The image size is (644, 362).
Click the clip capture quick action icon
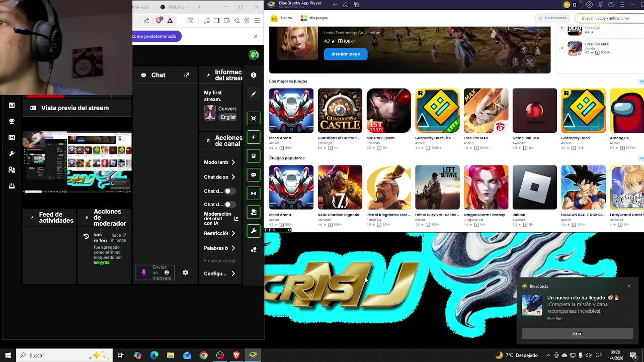coord(254,118)
